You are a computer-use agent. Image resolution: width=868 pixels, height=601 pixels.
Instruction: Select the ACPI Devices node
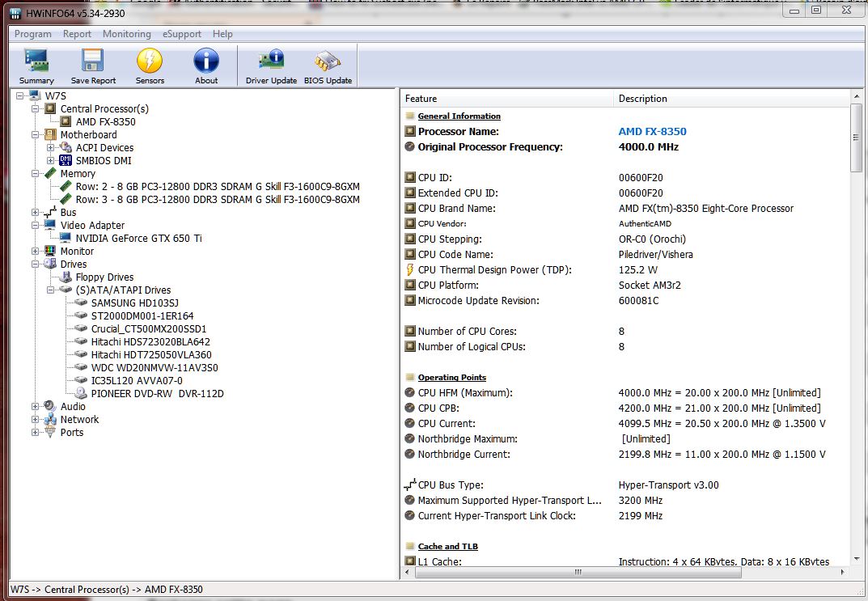point(104,148)
